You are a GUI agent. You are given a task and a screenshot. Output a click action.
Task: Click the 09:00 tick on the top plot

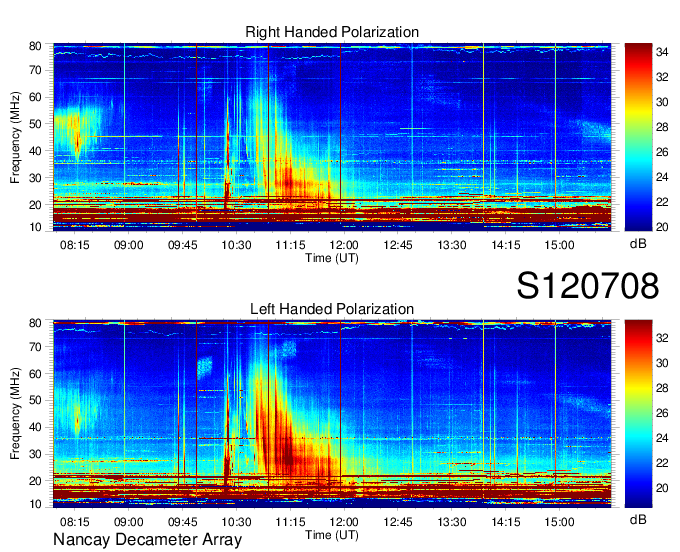[128, 245]
